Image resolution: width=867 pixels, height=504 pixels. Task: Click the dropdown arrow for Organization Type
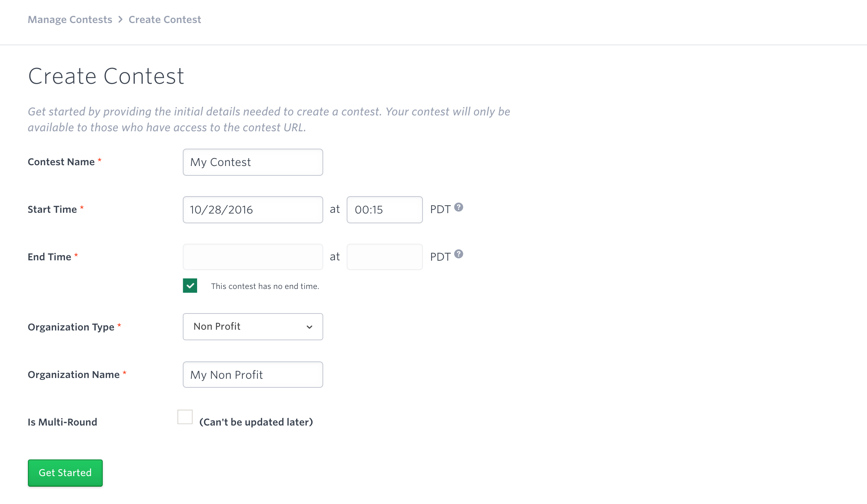[309, 326]
